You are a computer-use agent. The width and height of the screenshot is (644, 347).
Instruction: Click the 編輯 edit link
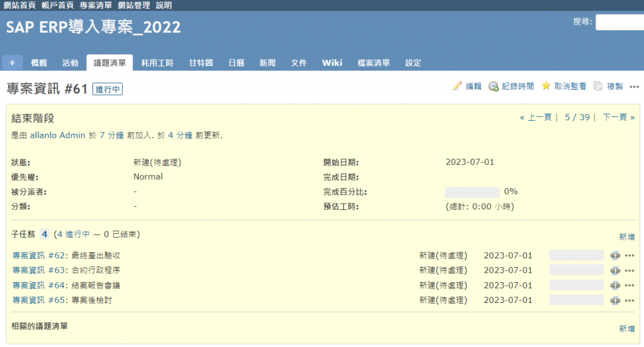473,86
